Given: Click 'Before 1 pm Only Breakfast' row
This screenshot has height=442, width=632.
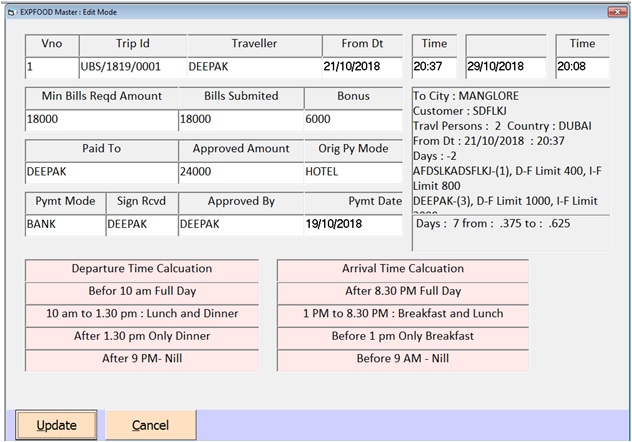Looking at the screenshot, I should [x=403, y=338].
